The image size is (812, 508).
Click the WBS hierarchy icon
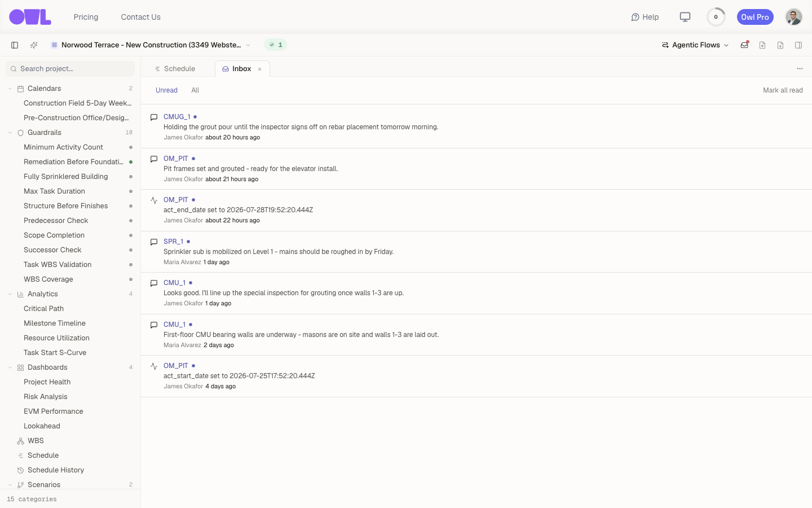pyautogui.click(x=20, y=441)
